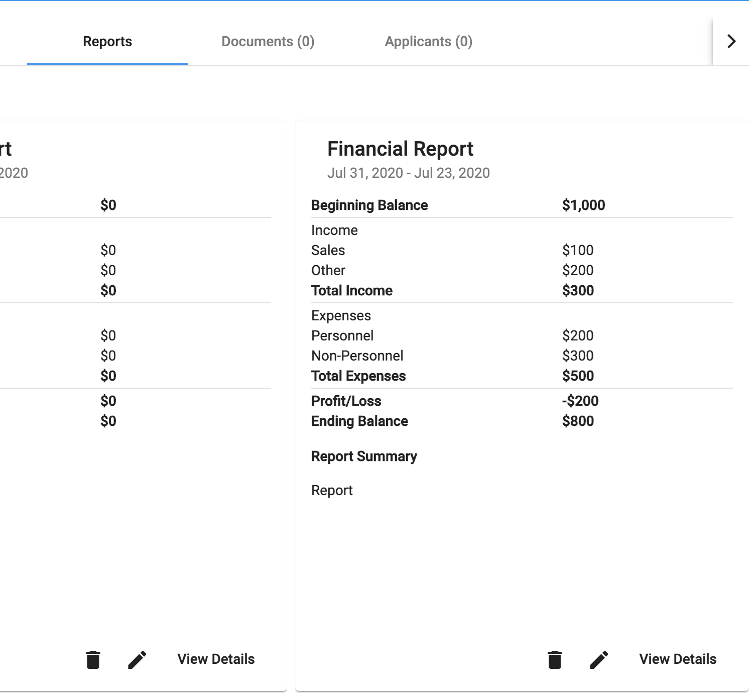Edit the Financial Report with pencil icon

coord(599,659)
